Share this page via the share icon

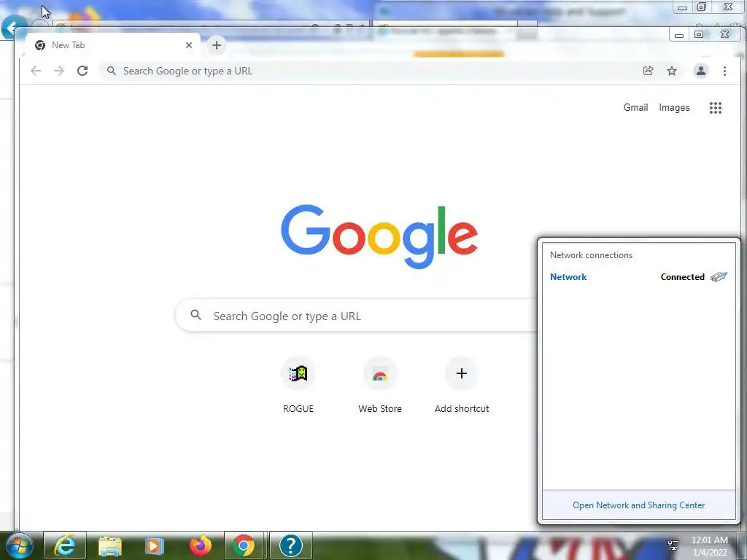pos(648,71)
